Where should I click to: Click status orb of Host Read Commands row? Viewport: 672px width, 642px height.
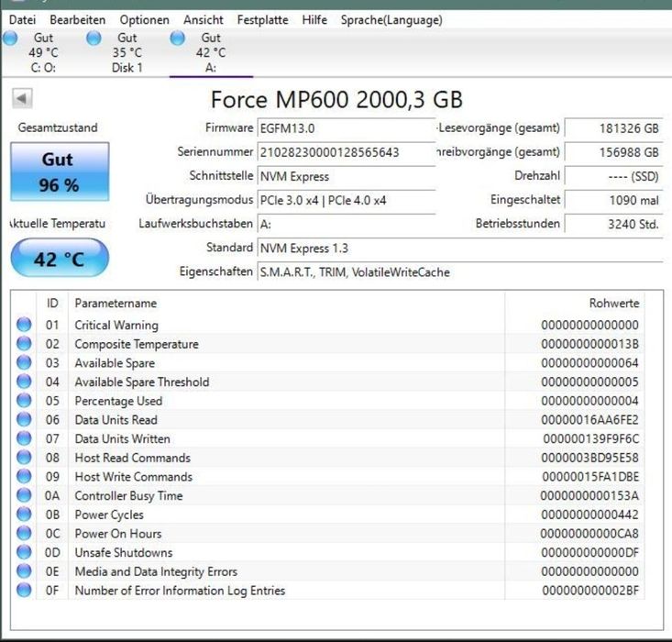(24, 457)
